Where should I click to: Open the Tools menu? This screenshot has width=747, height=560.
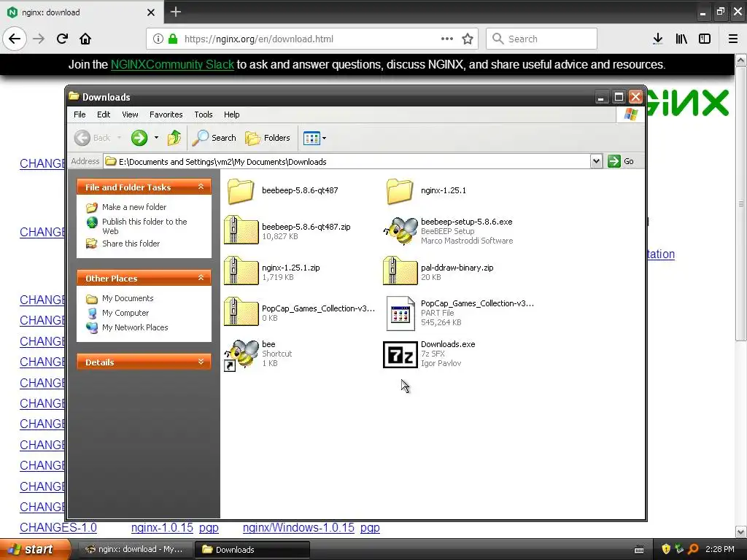coord(204,114)
